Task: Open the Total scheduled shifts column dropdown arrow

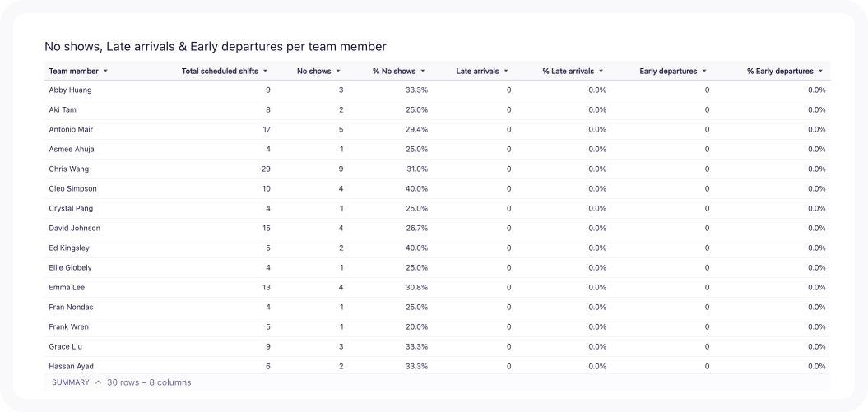Action: click(x=266, y=72)
